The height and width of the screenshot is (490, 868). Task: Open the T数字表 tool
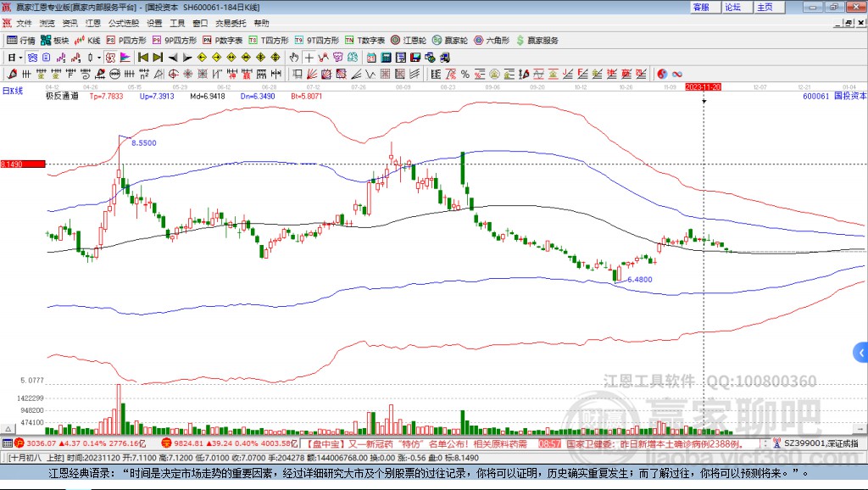click(x=364, y=41)
